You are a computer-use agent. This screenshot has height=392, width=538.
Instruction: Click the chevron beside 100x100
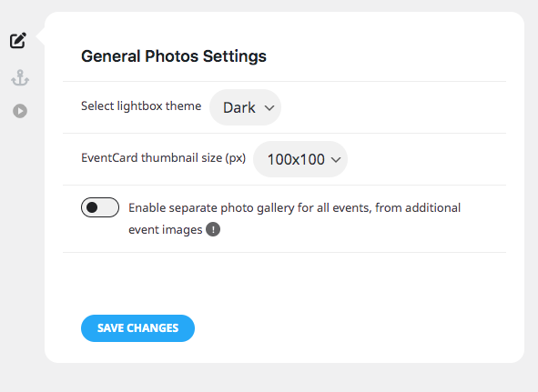coord(336,160)
